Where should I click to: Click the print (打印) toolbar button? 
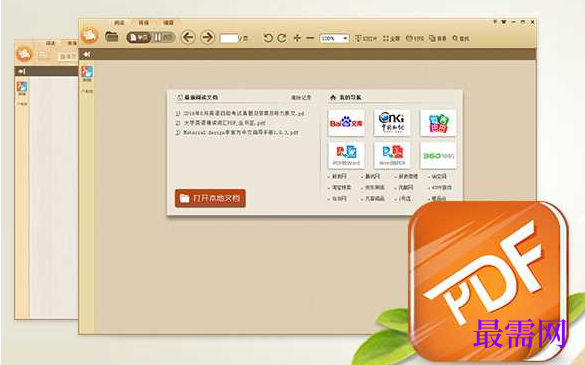click(415, 38)
